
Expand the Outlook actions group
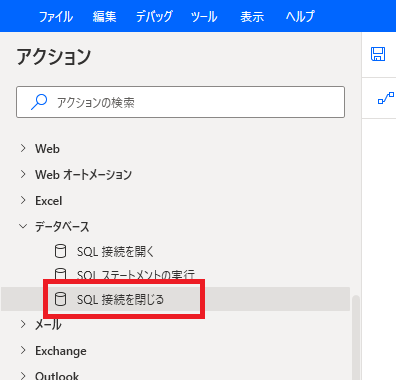click(x=23, y=375)
